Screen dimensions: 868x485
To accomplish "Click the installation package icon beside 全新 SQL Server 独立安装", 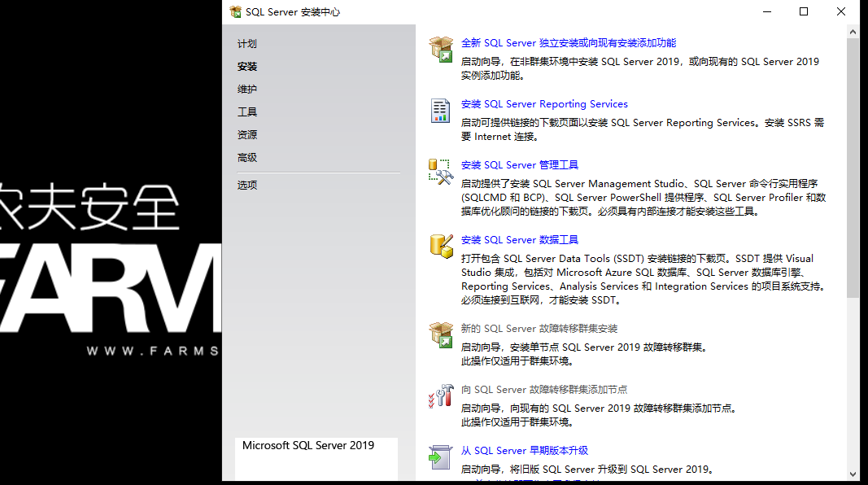I will [441, 50].
